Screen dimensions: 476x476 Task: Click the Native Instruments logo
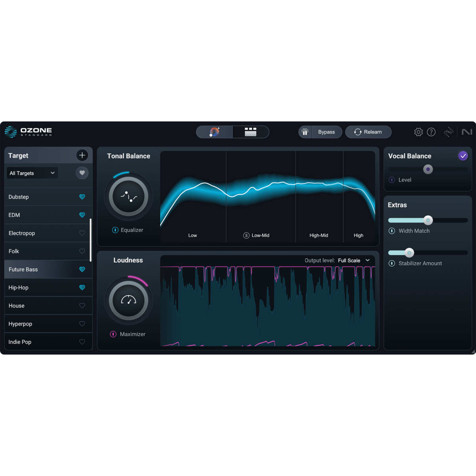[x=467, y=132]
